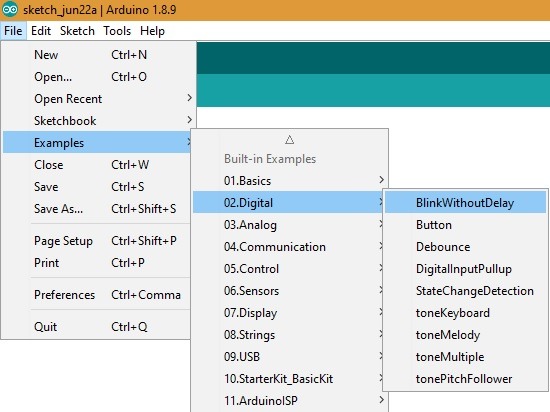Expand the Sketchbook submenu
Screen dimensions: 550x412
pyautogui.click(x=98, y=121)
